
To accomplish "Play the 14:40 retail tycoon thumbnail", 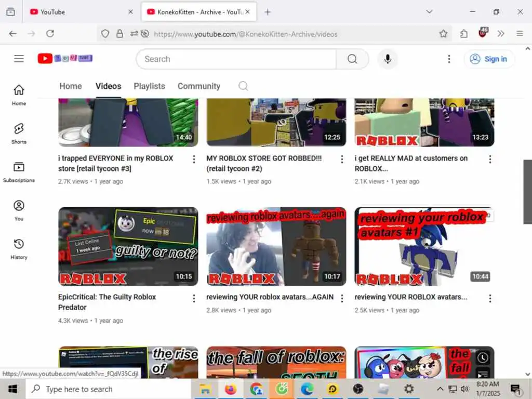I will (x=128, y=123).
